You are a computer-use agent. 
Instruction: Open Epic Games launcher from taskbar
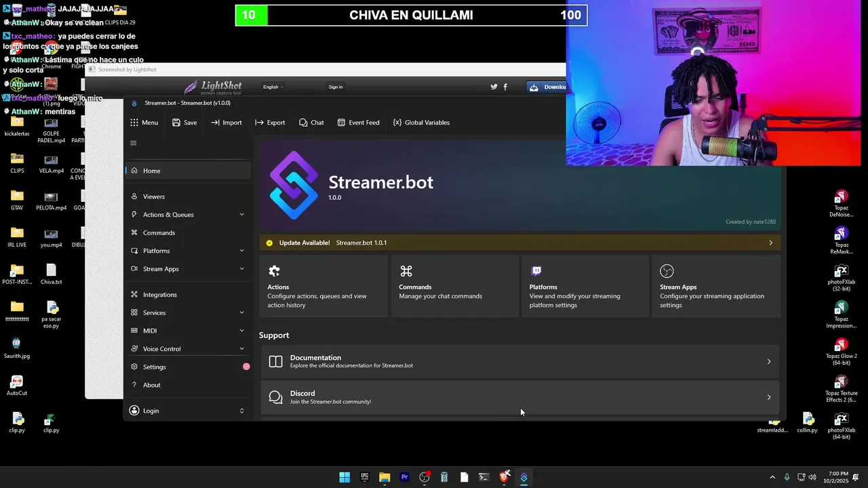(365, 477)
